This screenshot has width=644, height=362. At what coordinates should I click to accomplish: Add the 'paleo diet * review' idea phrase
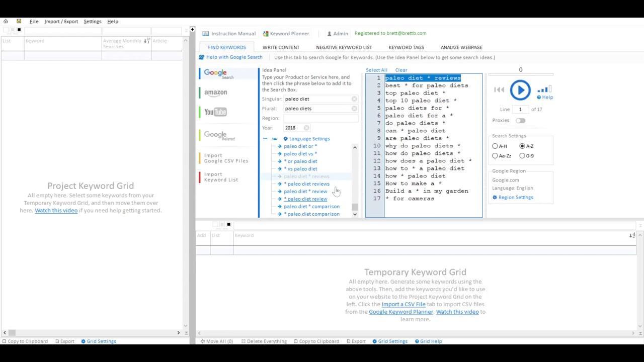point(305,192)
